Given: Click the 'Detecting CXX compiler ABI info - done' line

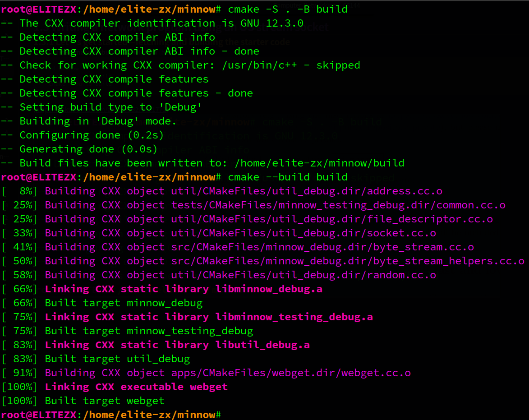Looking at the screenshot, I should point(130,51).
